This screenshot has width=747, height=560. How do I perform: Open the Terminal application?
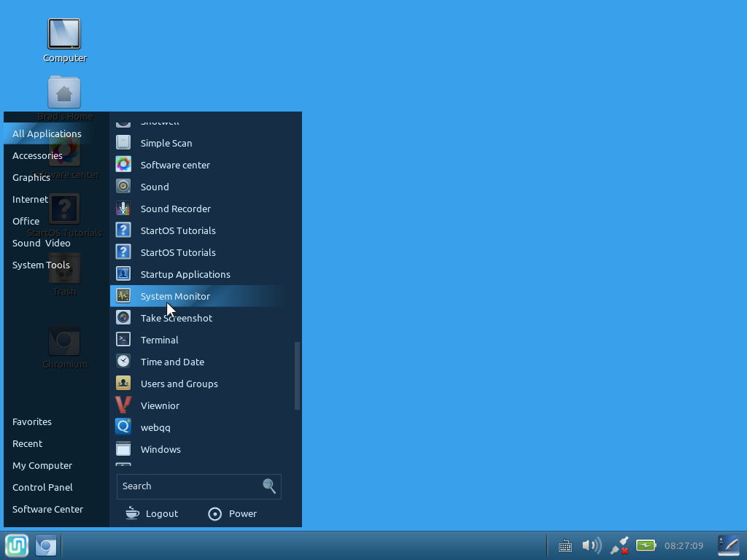click(x=200, y=340)
